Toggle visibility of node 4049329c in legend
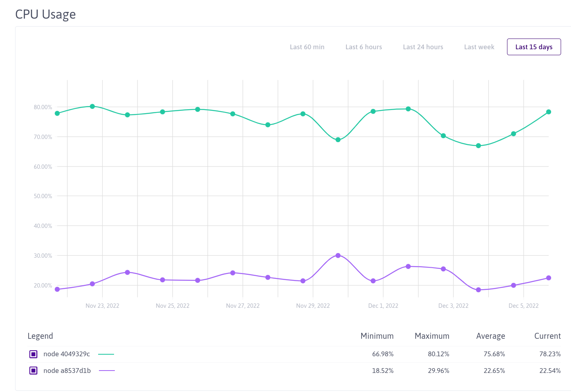 (33, 354)
